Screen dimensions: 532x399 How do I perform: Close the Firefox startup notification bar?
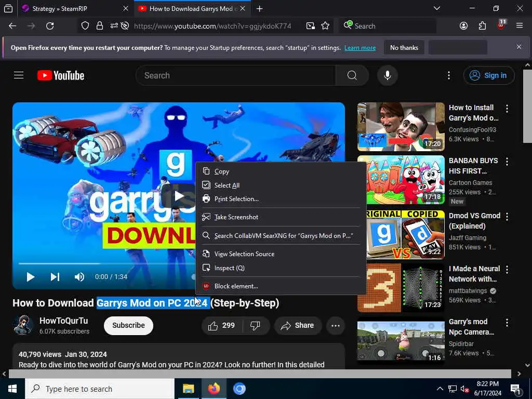[519, 47]
